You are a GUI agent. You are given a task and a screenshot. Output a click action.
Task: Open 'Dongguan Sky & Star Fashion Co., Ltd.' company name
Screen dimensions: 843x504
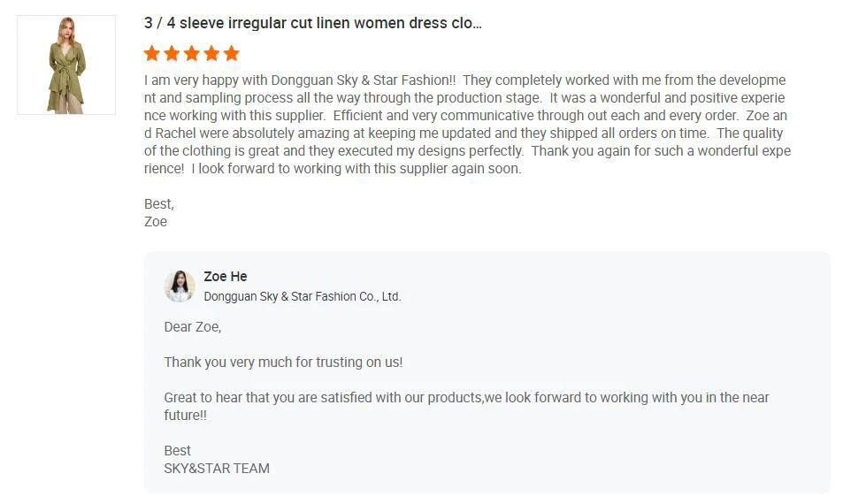(x=303, y=297)
